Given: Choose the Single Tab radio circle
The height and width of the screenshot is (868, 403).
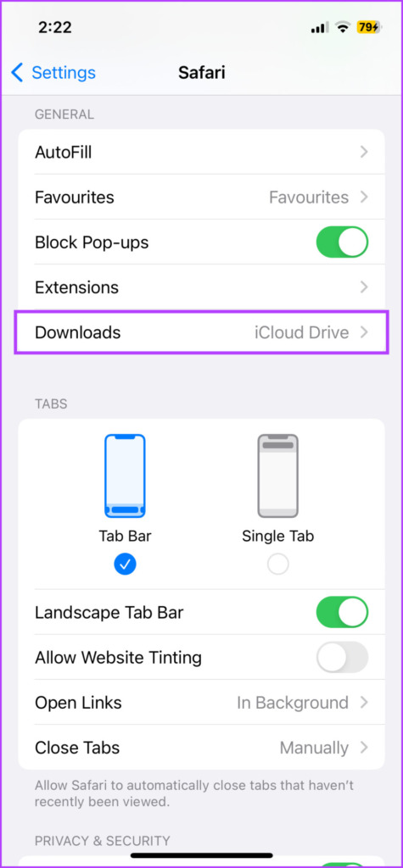Looking at the screenshot, I should pos(277,564).
